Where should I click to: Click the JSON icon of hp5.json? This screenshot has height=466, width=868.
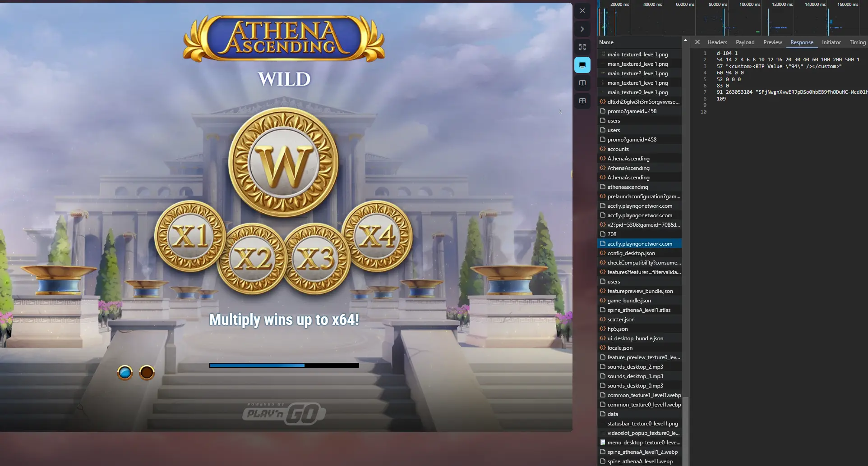602,329
